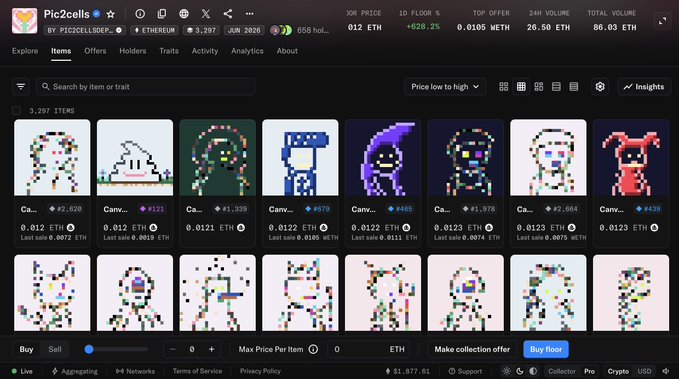This screenshot has height=379, width=679.
Task: Open collection info circle icon
Action: tap(140, 14)
